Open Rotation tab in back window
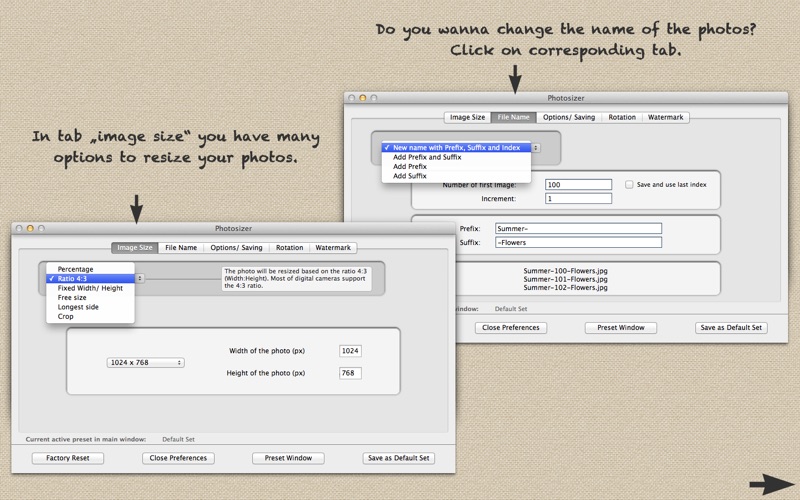 pyautogui.click(x=622, y=117)
